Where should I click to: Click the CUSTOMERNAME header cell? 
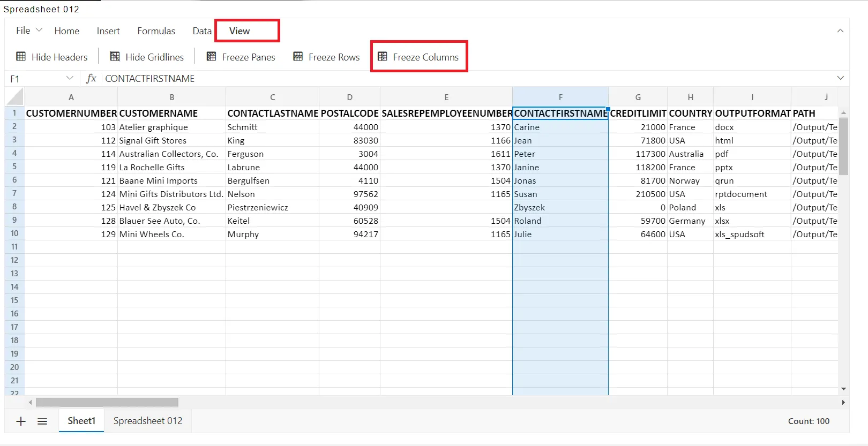click(172, 113)
